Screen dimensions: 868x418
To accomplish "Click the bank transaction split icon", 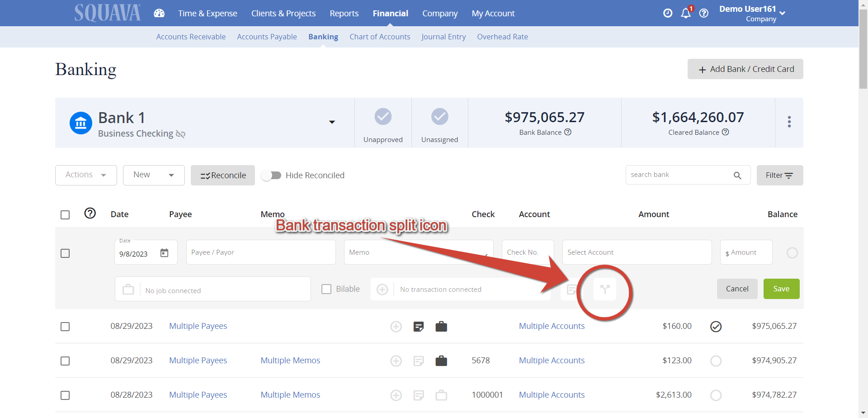I will 605,289.
